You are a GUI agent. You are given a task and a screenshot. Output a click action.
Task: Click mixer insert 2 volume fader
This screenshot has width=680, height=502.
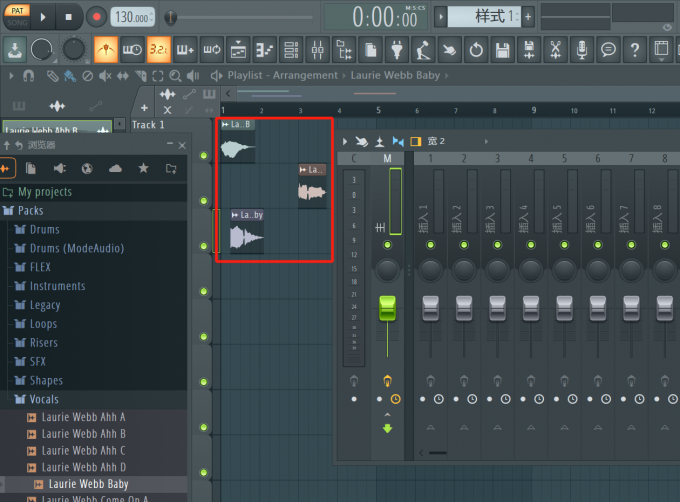(x=464, y=308)
